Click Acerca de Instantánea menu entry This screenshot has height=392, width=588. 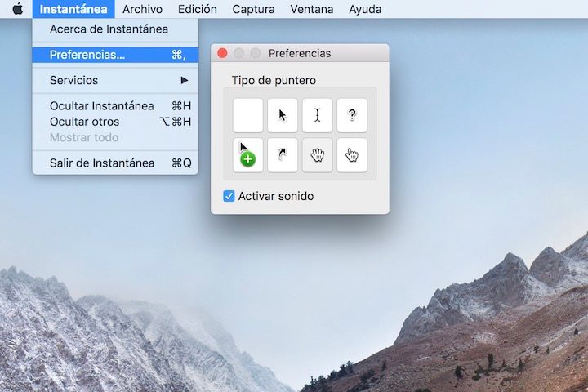109,29
